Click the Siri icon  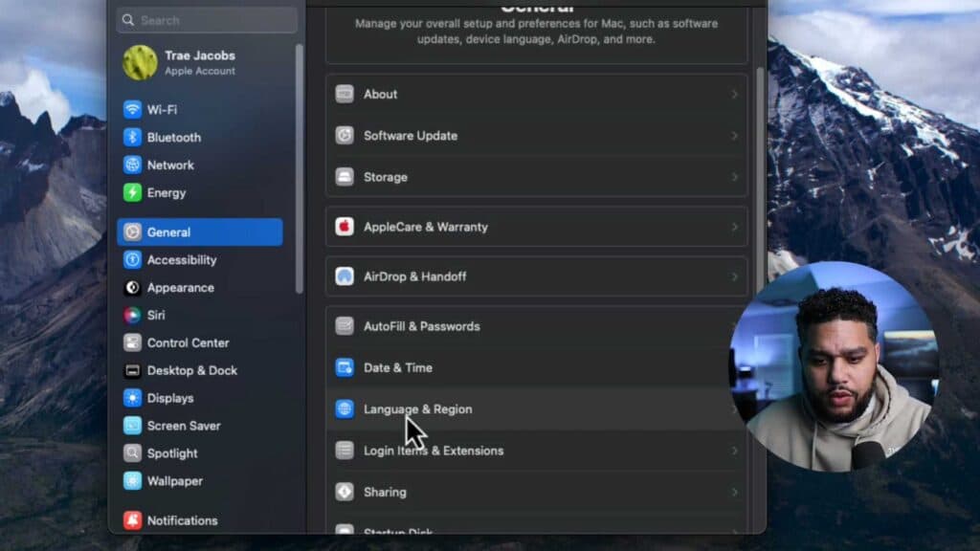coord(132,315)
